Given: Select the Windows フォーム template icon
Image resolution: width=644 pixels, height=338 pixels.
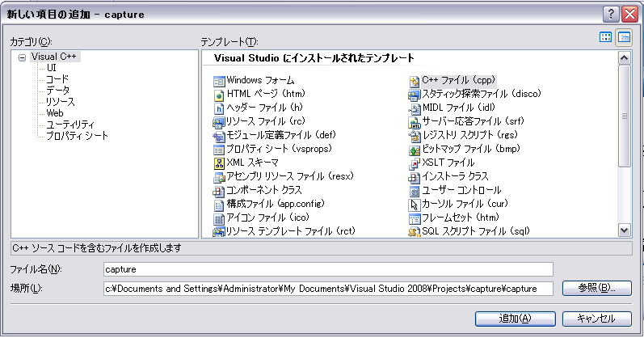Looking at the screenshot, I should (x=219, y=82).
